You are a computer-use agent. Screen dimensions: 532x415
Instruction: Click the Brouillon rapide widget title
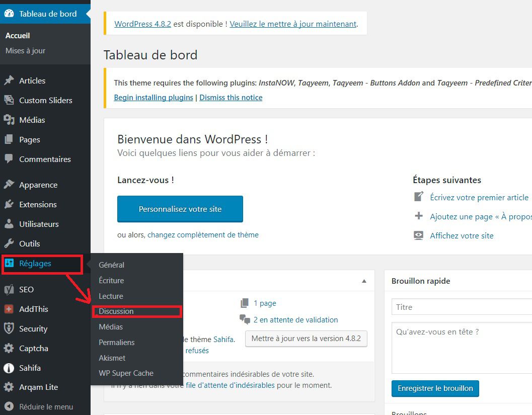[x=421, y=281]
